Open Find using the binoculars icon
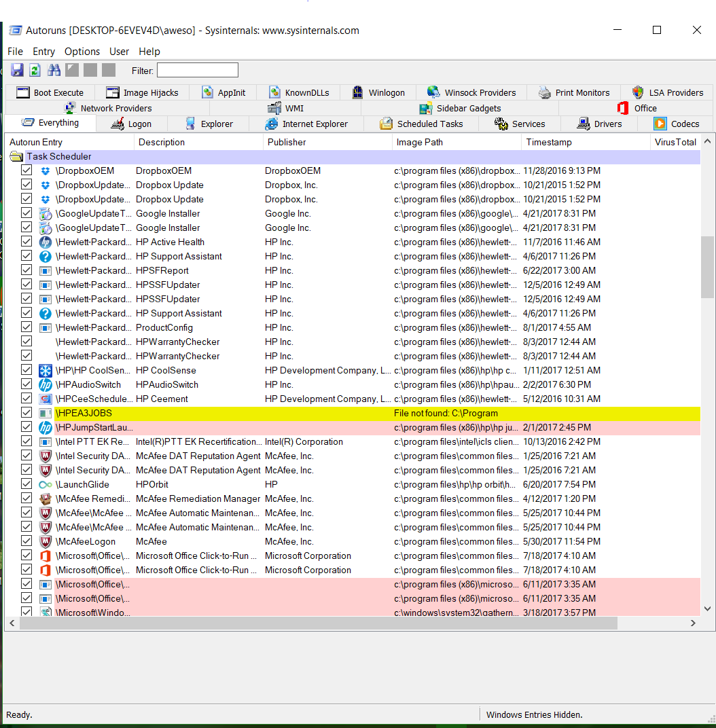This screenshot has width=716, height=728. pos(54,70)
